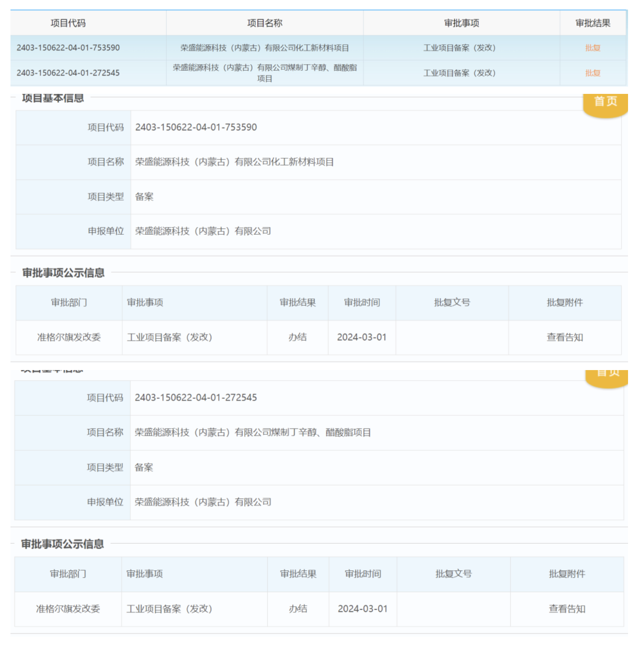This screenshot has height=649, width=644.
Task: Click date 2024-03-01 in first approval table
Action: (362, 337)
